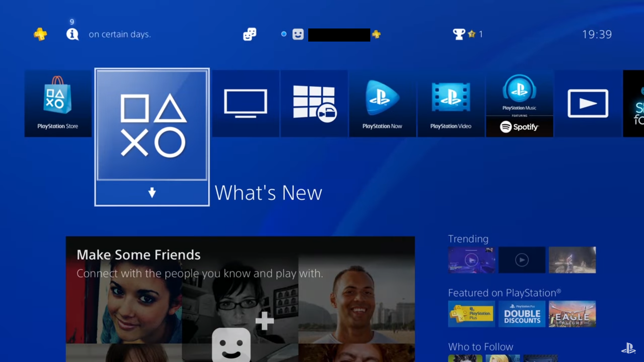Expand the notification info panel
644x362 pixels.
point(72,35)
